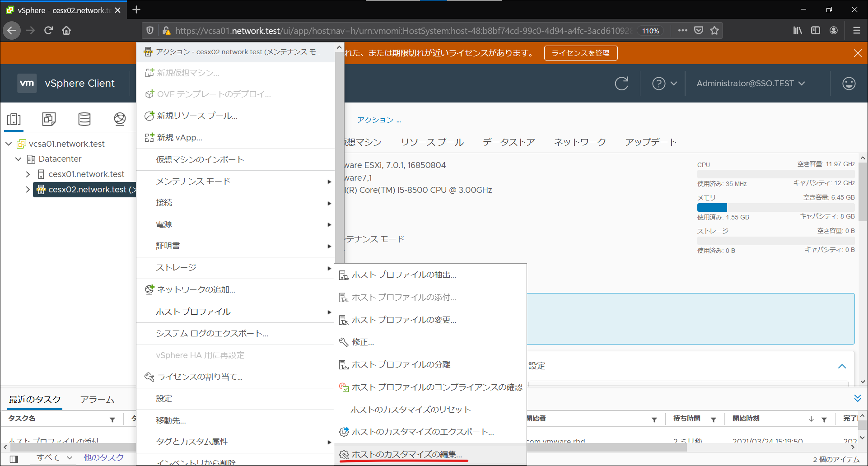
Task: Open 他のタスク link
Action: [x=103, y=458]
